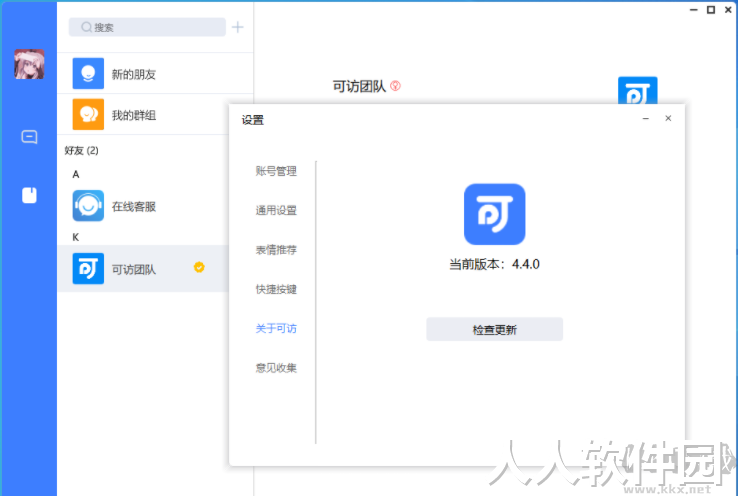The image size is (738, 496).
Task: Click the letter A section header
Action: (x=76, y=175)
